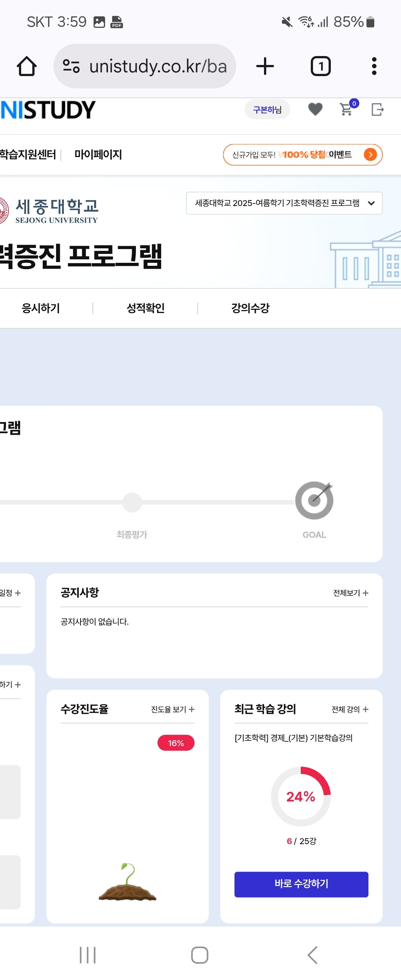Open the 마이페이지 menu item
The height and width of the screenshot is (980, 401).
97,154
